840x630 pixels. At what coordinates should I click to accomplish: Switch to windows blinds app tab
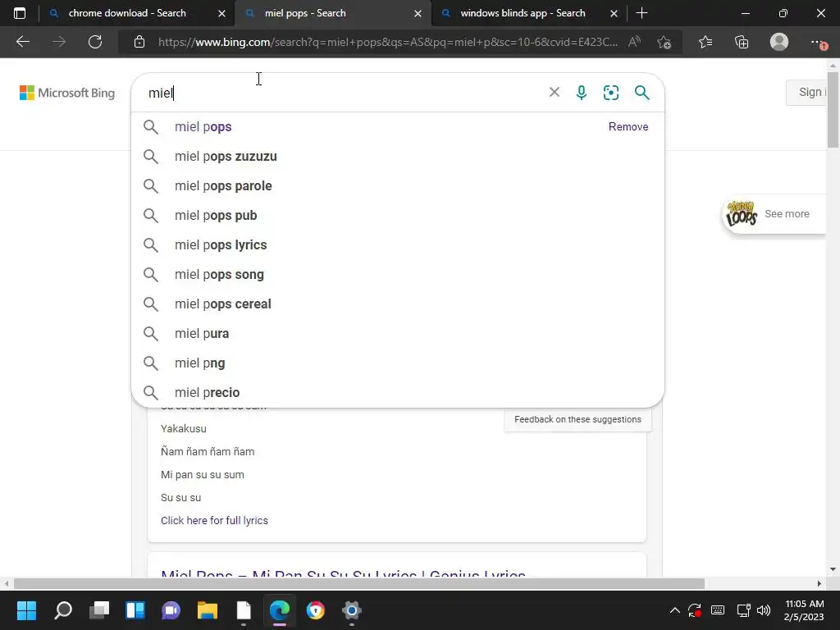pyautogui.click(x=523, y=13)
